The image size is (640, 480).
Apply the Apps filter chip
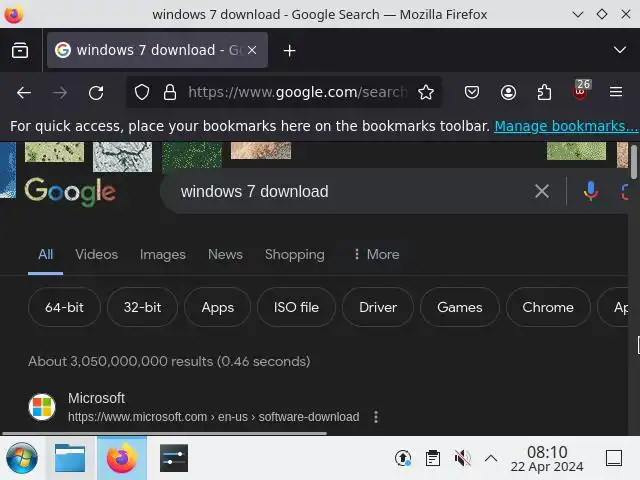pos(218,307)
